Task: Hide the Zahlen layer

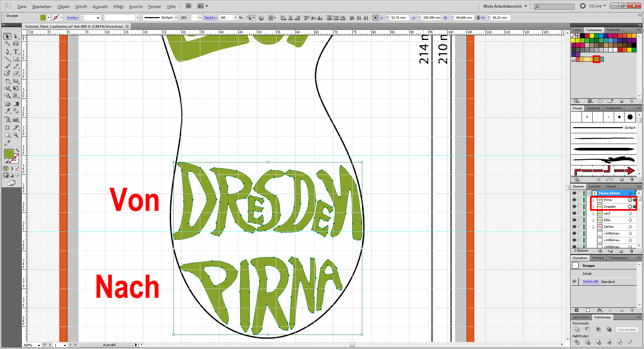Action: (x=574, y=227)
